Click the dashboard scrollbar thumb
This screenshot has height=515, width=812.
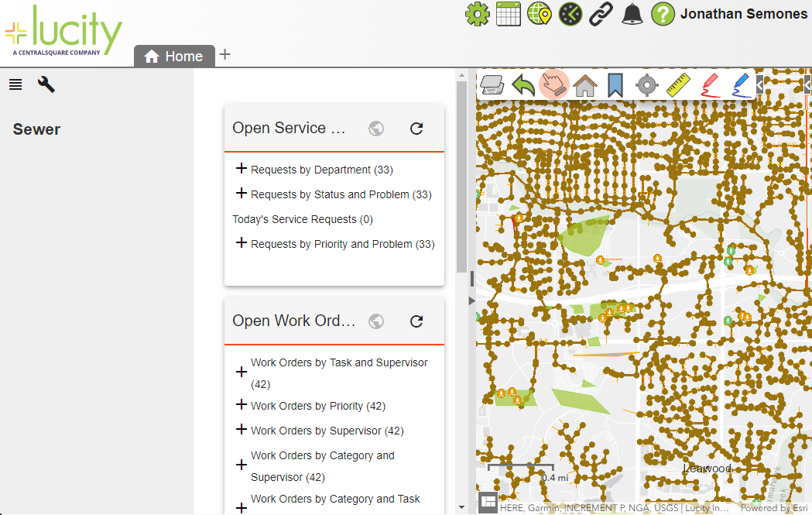(461, 176)
